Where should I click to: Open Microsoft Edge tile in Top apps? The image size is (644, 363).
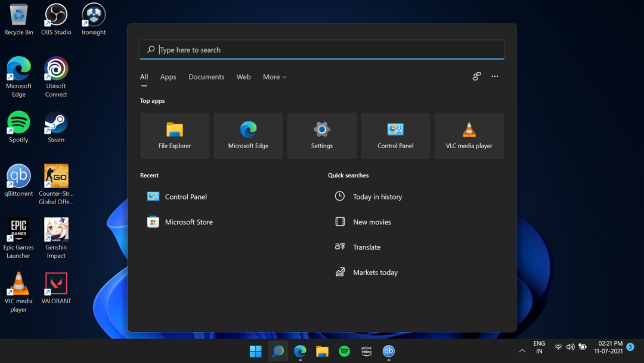[x=248, y=136]
